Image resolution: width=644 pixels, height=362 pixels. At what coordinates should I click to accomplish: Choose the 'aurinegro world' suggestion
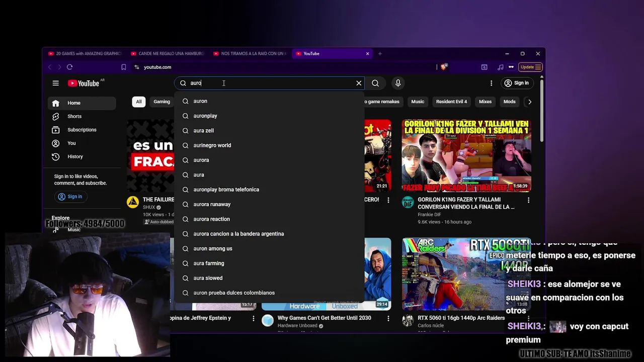pyautogui.click(x=269, y=145)
